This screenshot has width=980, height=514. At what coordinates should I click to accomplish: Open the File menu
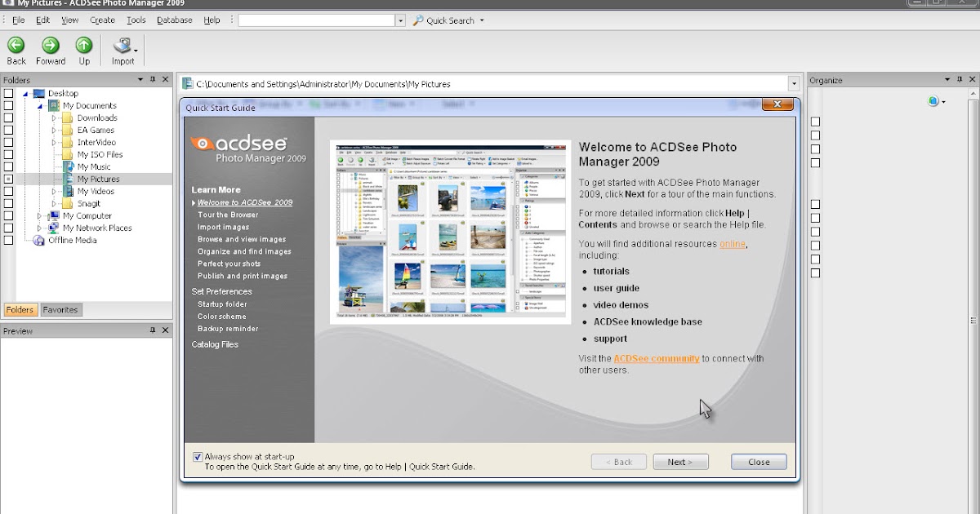click(x=18, y=20)
